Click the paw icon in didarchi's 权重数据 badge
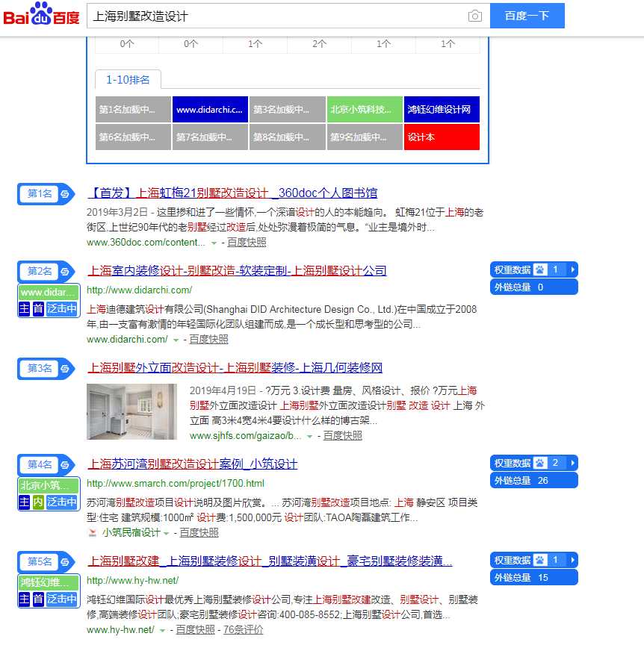Screen dimensions: 644x648 click(540, 270)
